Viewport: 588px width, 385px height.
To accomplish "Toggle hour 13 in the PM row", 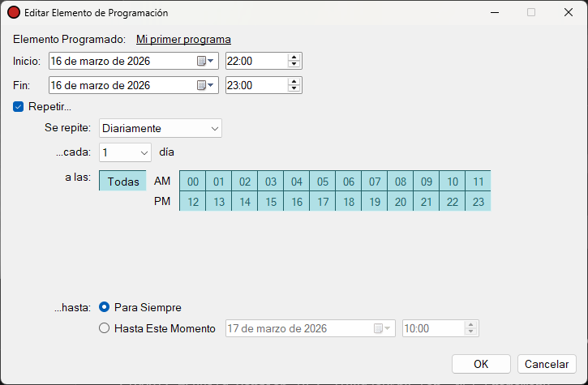I will coord(219,201).
